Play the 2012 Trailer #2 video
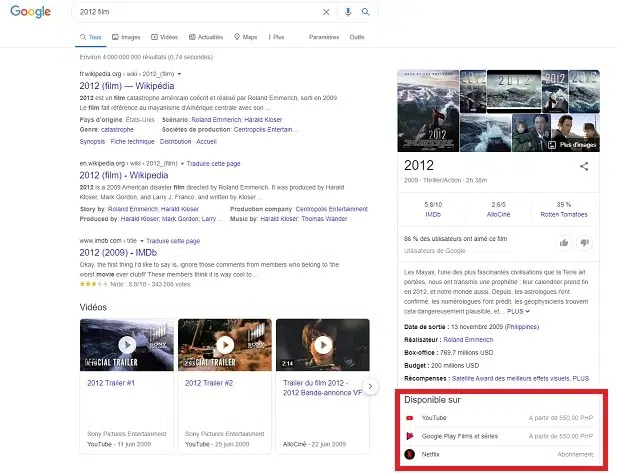 tap(225, 345)
